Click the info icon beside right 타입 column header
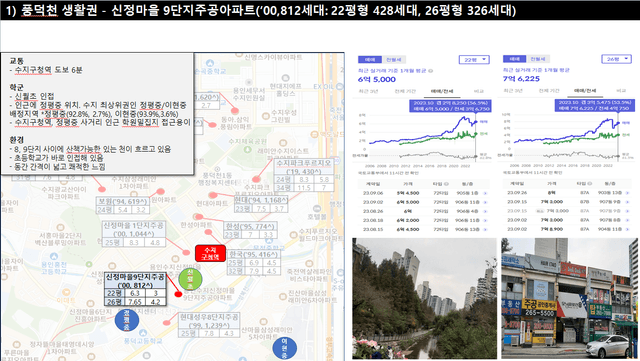This screenshot has height=361, width=640. coord(591,184)
